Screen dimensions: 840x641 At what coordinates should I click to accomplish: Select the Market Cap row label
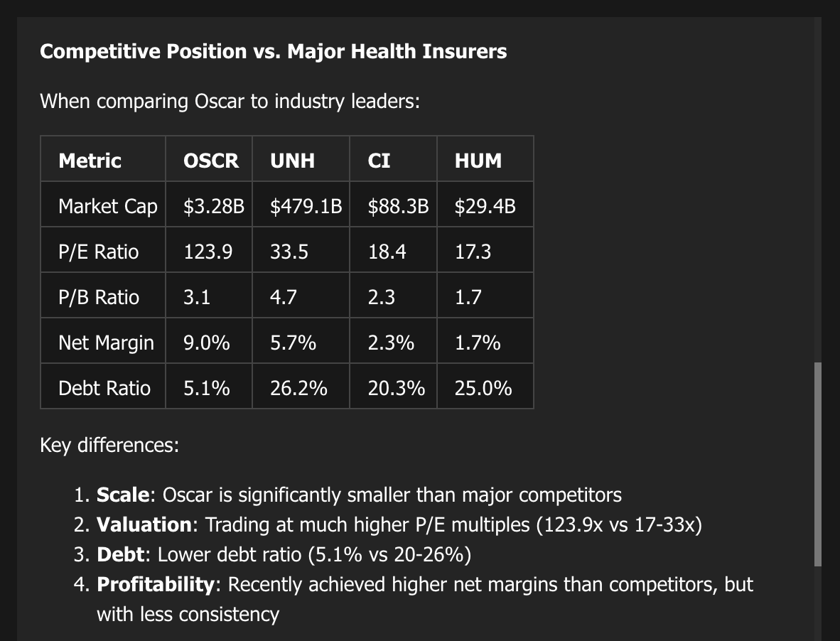pyautogui.click(x=107, y=206)
